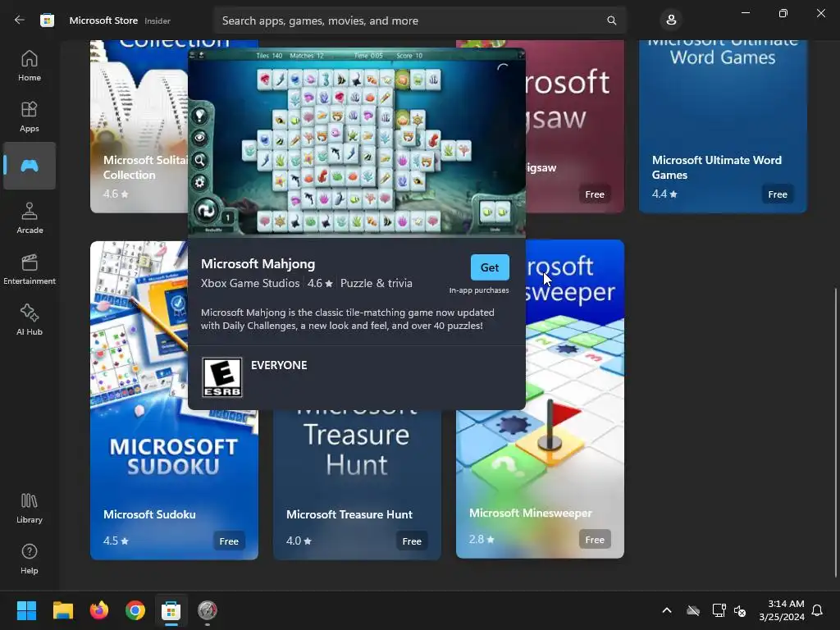Open Apps section in sidebar
Viewport: 840px width, 630px height.
30,116
